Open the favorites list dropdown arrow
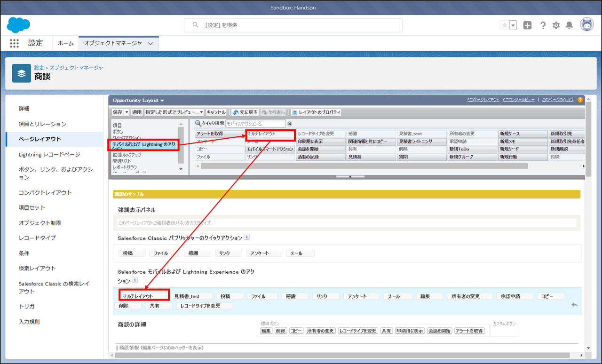The width and height of the screenshot is (602, 364). click(513, 25)
